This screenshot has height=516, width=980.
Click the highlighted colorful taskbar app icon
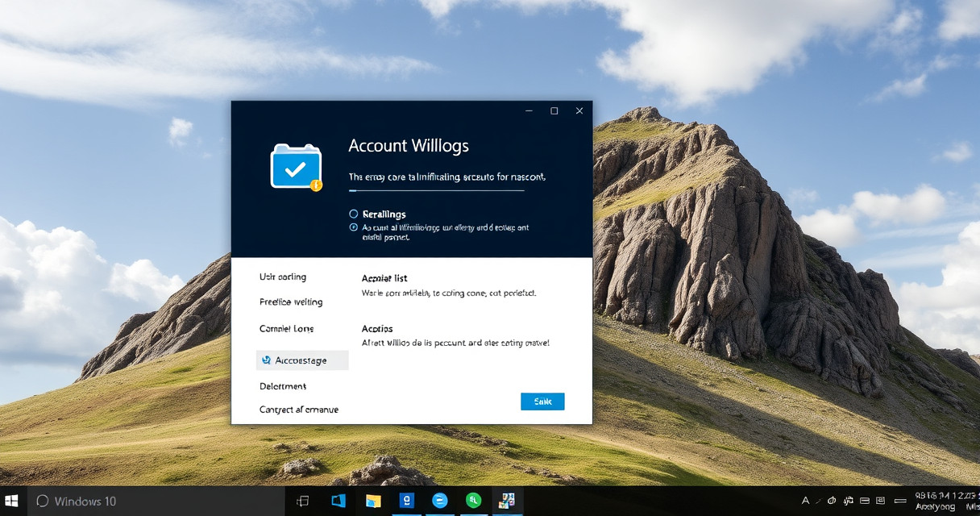tap(507, 501)
